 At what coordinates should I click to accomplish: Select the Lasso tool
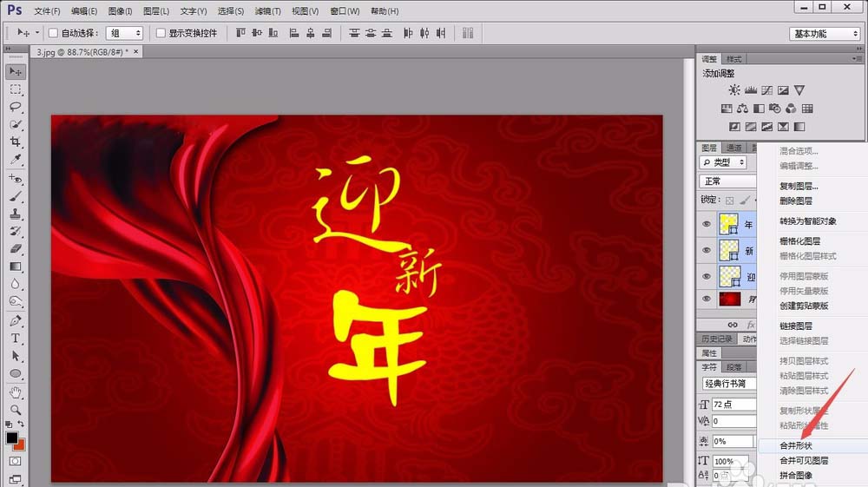(16, 107)
